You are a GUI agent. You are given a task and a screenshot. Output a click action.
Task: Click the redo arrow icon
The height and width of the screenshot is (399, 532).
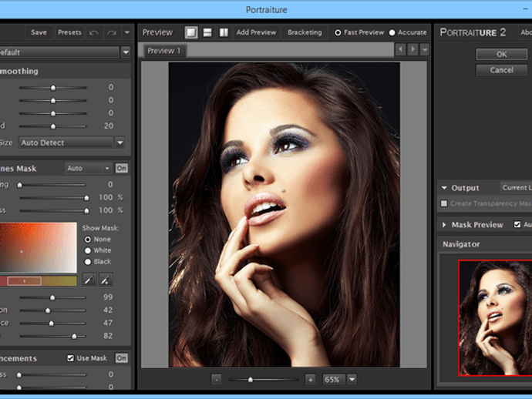pyautogui.click(x=112, y=32)
